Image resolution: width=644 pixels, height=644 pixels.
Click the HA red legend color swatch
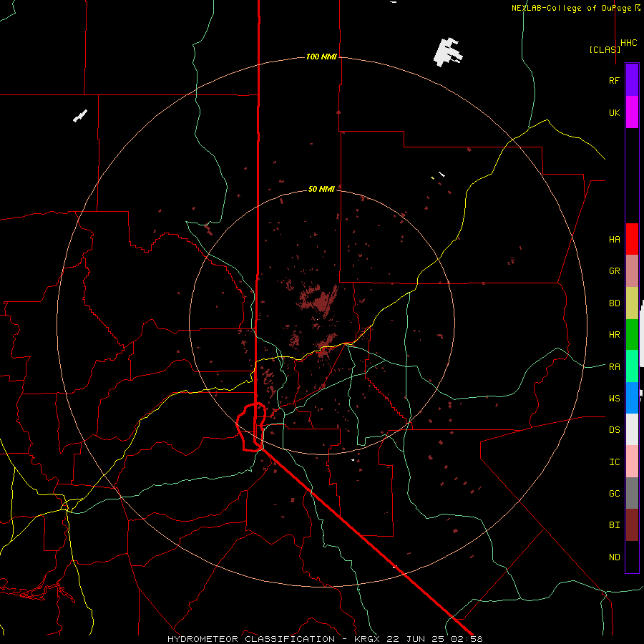click(x=632, y=239)
